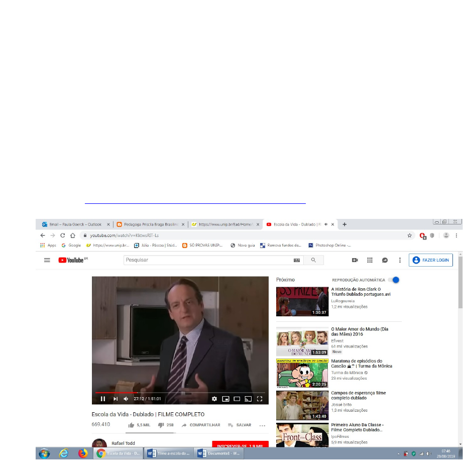Viewport: 463px width, 476px height.
Task: Bookmark this page with the star
Action: (x=409, y=235)
